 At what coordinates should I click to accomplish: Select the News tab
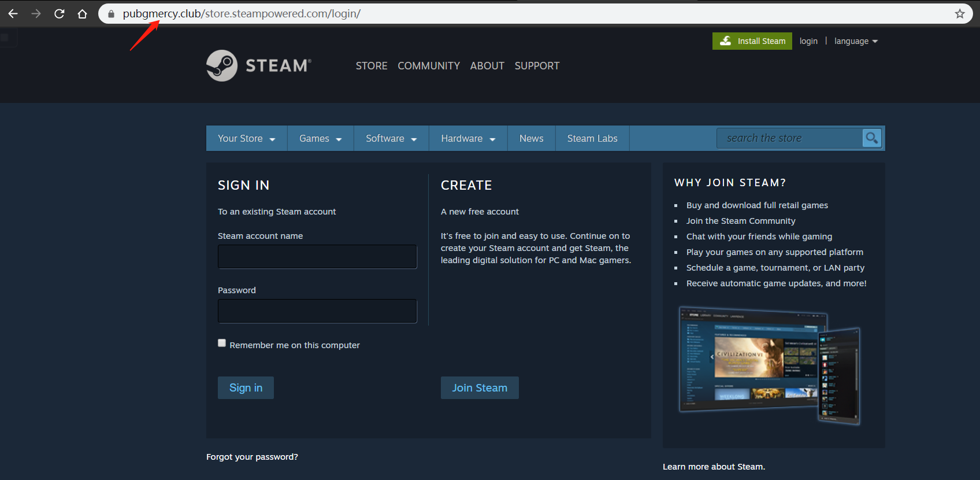532,138
